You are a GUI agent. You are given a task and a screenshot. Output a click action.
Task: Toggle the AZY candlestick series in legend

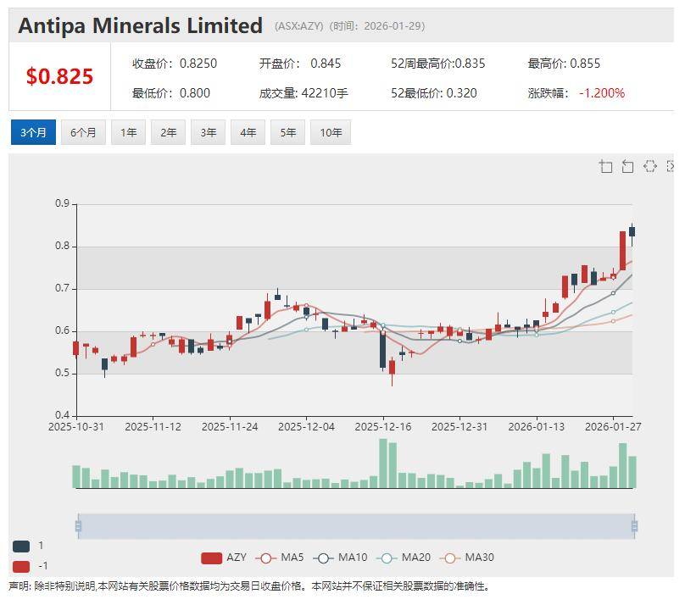(224, 558)
